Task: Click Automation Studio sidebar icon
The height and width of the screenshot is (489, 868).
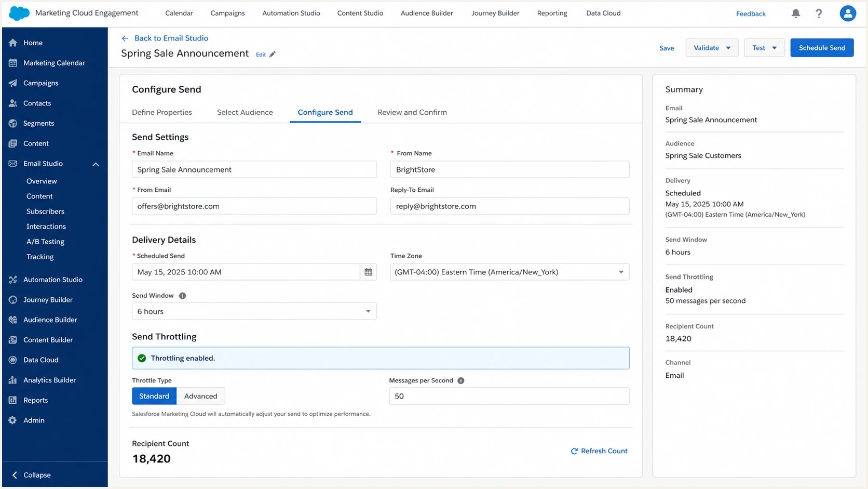Action: (x=13, y=280)
